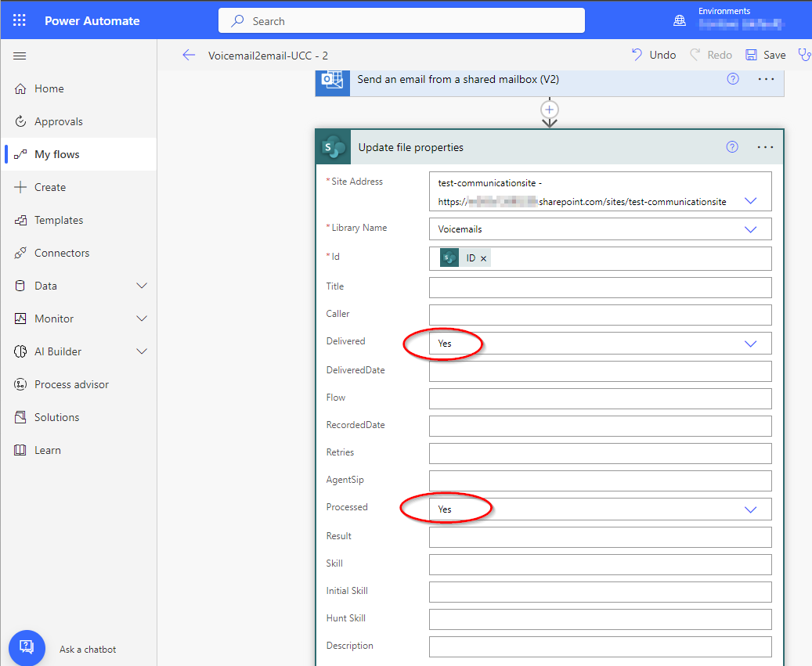Image resolution: width=812 pixels, height=666 pixels.
Task: Open the Library Name dropdown arrow
Action: point(751,229)
